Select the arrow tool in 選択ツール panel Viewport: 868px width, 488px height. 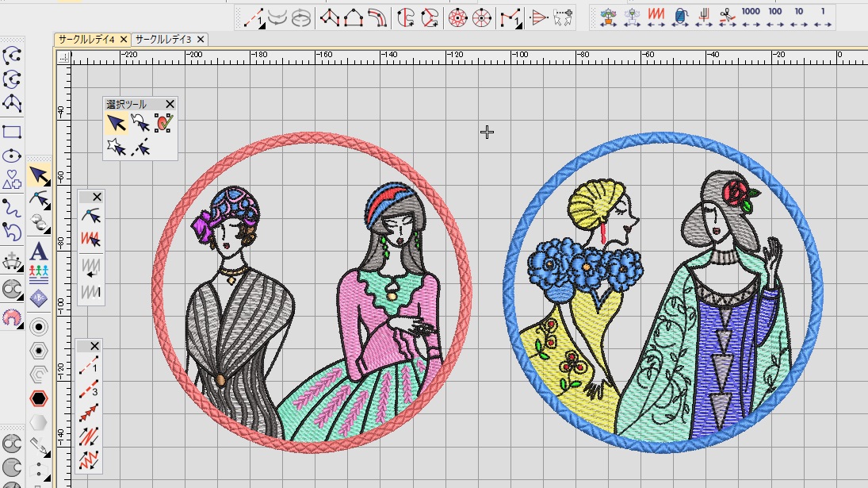[x=117, y=123]
